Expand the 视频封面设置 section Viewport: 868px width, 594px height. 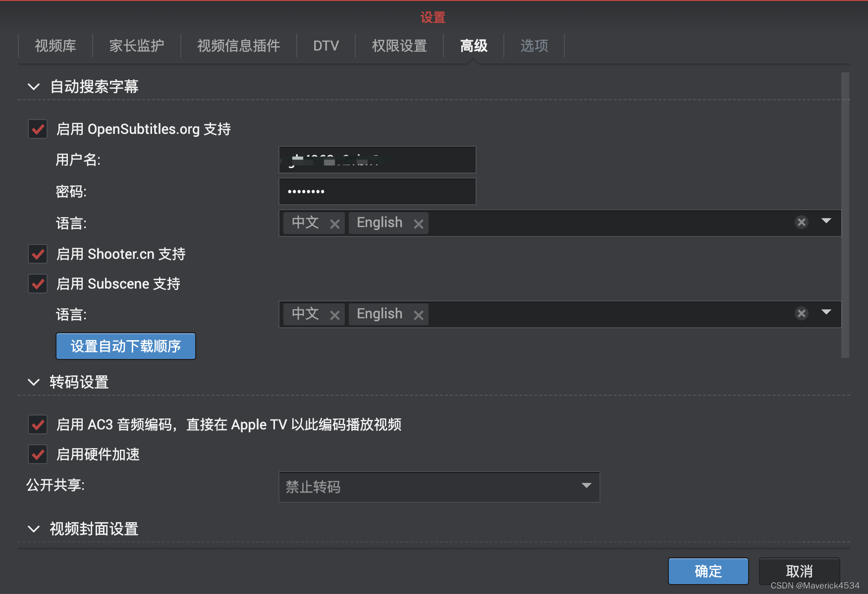(x=33, y=529)
